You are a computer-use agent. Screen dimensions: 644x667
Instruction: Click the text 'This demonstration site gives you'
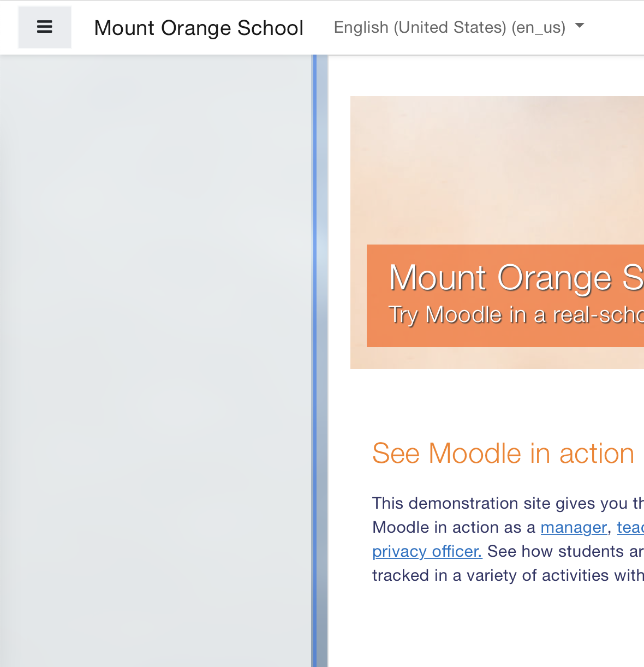coord(500,503)
